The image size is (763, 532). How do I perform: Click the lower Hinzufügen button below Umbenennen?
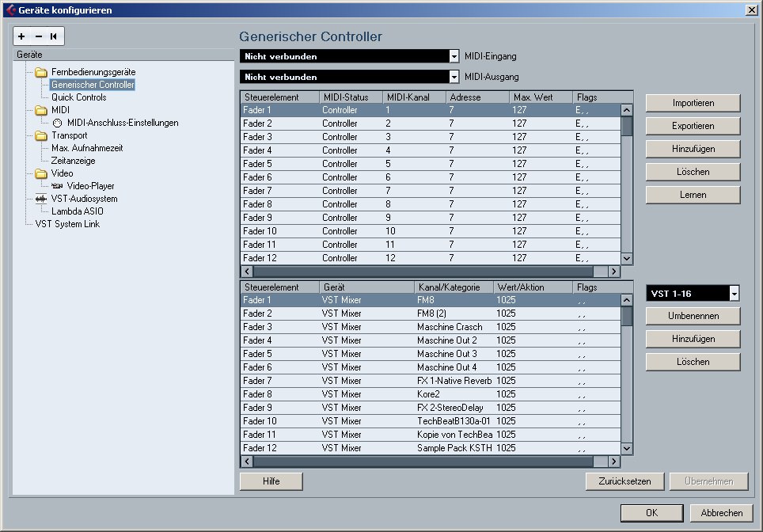pos(693,339)
